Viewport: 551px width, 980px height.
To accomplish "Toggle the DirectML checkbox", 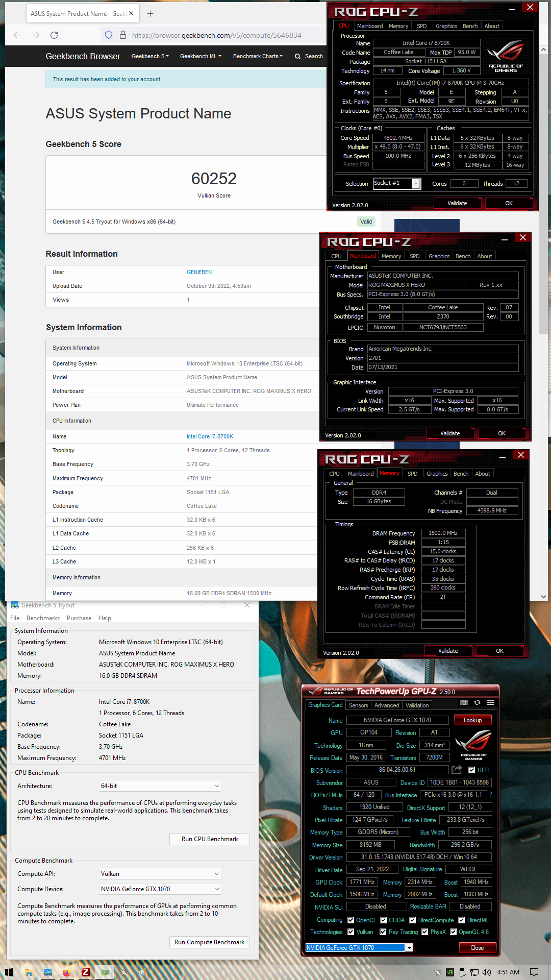I will [461, 920].
